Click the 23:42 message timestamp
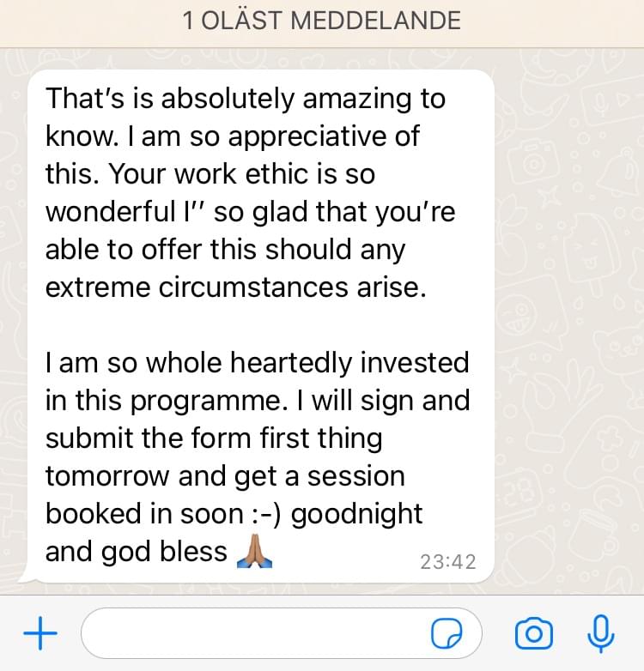The image size is (644, 671). pyautogui.click(x=447, y=562)
